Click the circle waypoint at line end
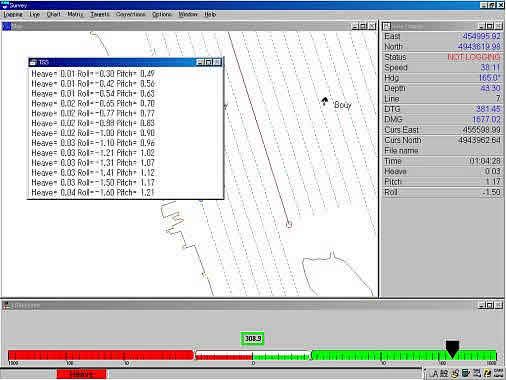The width and height of the screenshot is (506, 380). tap(289, 225)
